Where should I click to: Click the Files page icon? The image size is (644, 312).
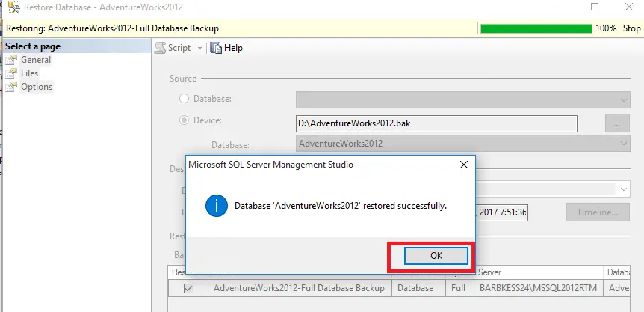click(x=11, y=73)
